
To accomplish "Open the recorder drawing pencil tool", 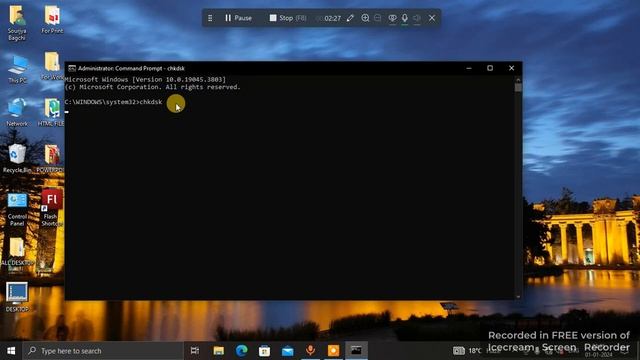I will [x=350, y=18].
